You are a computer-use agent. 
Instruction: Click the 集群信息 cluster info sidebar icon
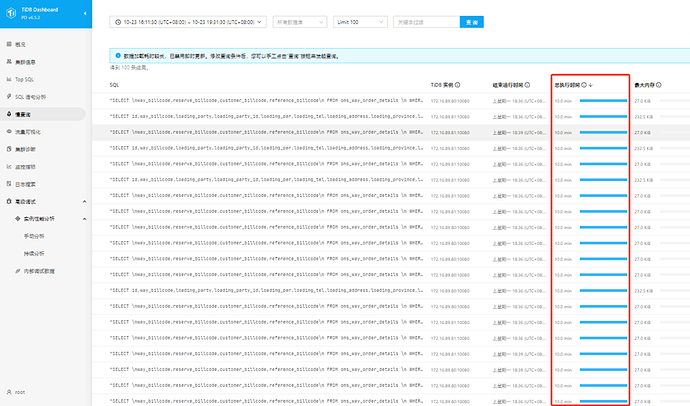click(x=8, y=61)
